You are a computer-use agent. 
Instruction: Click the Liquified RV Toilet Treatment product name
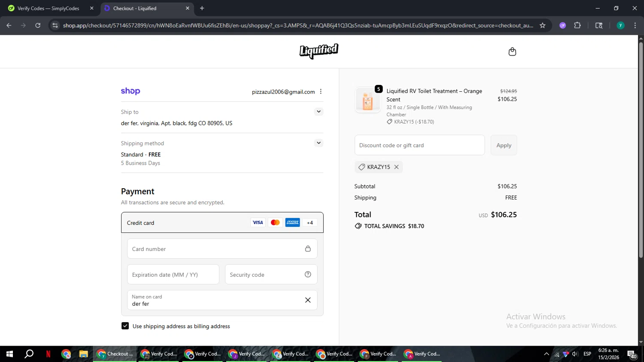point(434,95)
